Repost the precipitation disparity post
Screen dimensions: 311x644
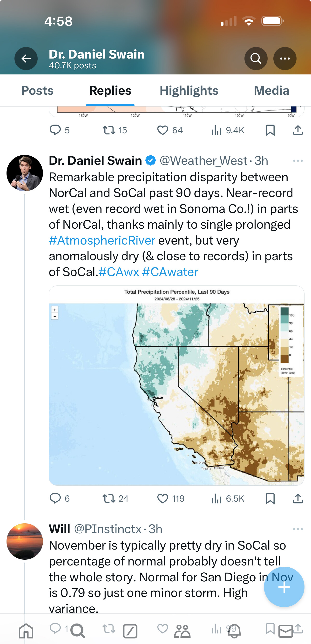(x=109, y=498)
